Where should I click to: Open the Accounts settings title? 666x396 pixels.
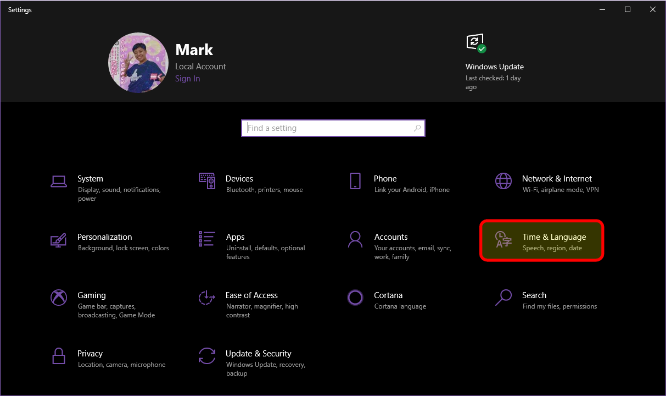pos(391,237)
